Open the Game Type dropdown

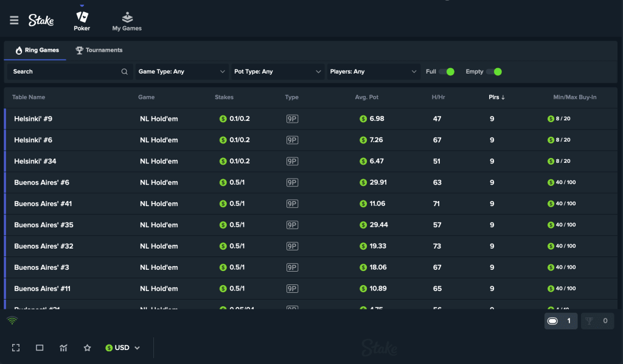(181, 71)
